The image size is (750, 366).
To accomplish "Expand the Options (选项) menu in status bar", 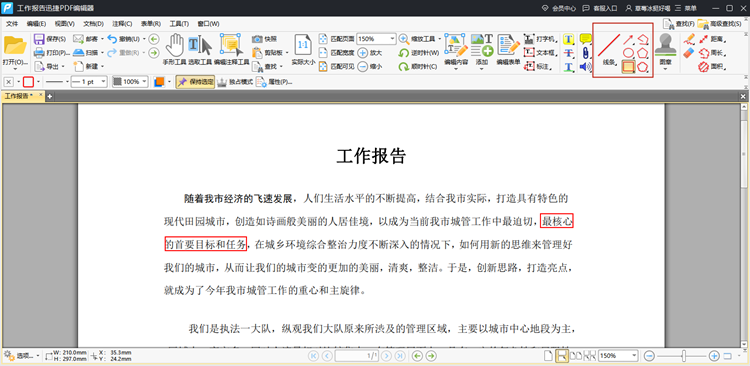I will coord(22,355).
